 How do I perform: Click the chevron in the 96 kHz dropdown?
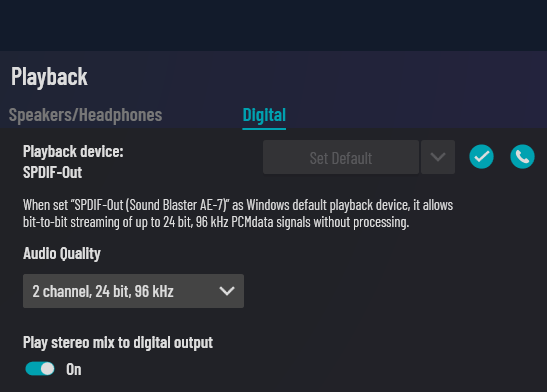pos(227,291)
